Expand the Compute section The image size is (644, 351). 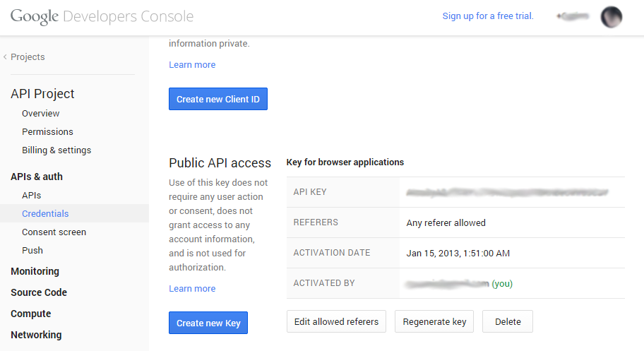tap(31, 314)
